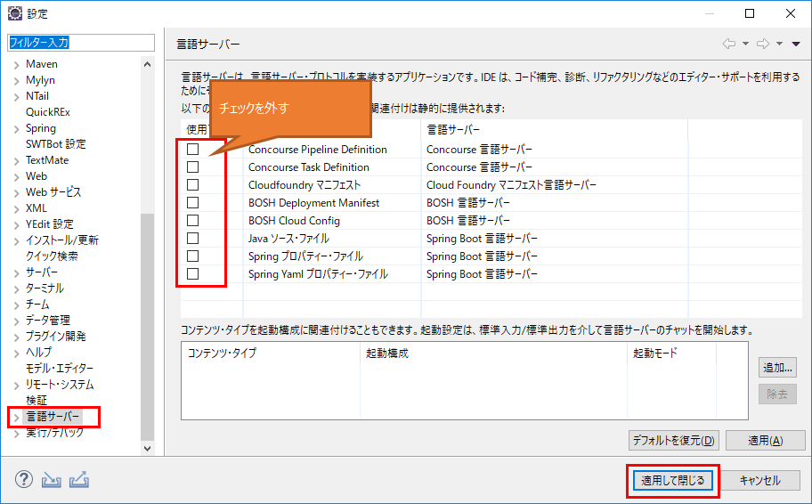Click tree scrollbar up arrow
Screen dimensions: 812x504
[147, 64]
